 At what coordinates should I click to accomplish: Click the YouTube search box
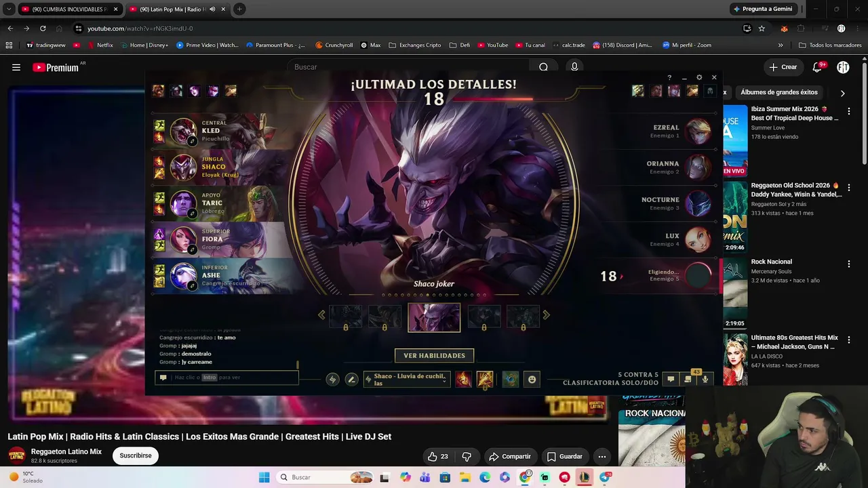(x=409, y=67)
